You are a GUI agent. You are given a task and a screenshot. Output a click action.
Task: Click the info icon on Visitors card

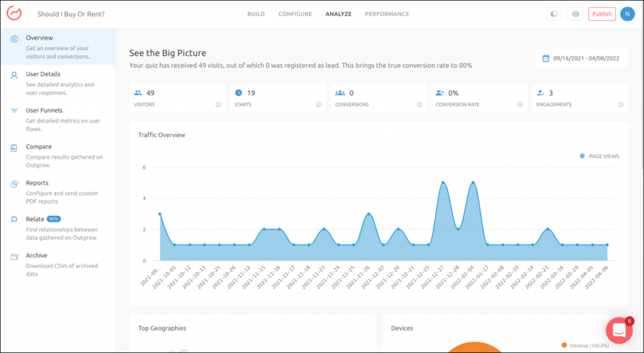218,104
